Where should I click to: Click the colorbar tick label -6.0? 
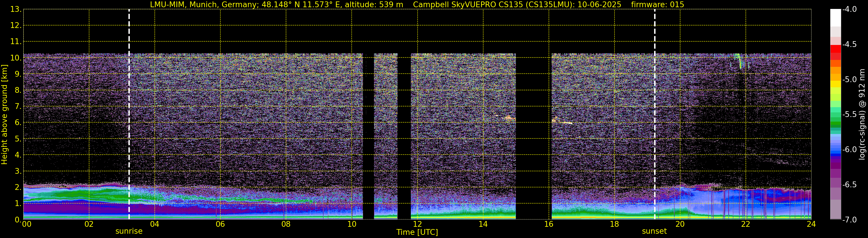849,150
